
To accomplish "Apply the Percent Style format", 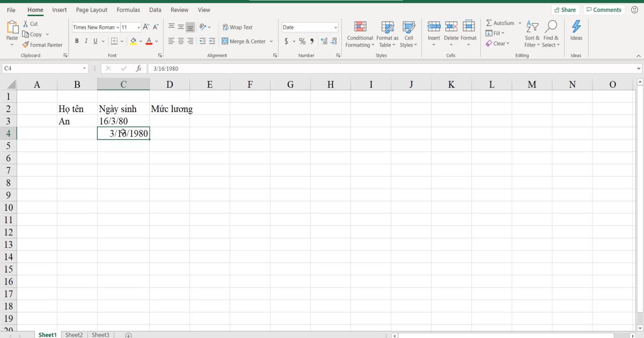I will click(302, 41).
